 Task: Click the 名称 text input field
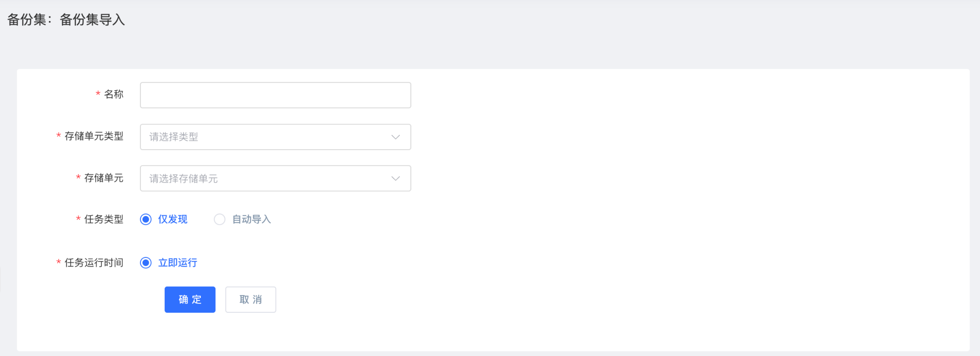click(x=275, y=95)
